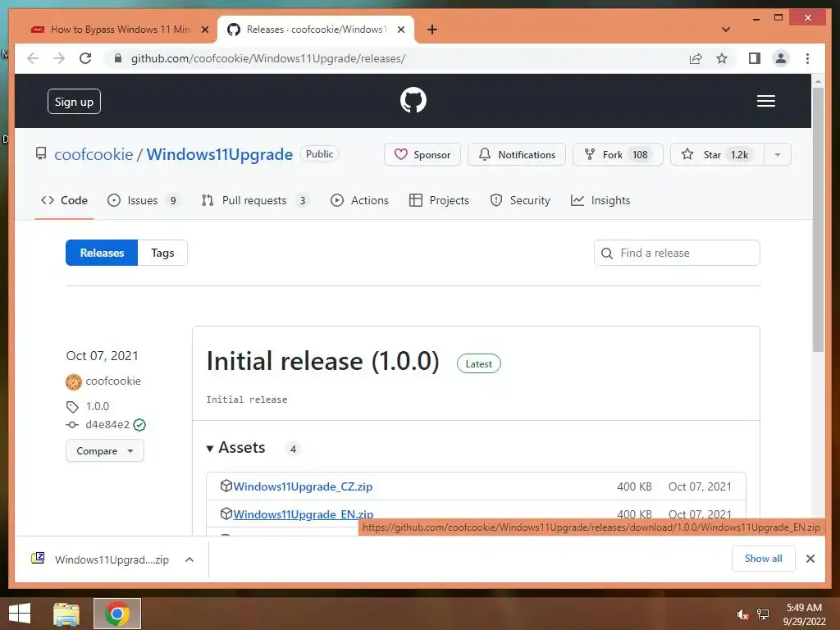The image size is (840, 630).
Task: Toggle the browser side panel icon
Action: (755, 58)
